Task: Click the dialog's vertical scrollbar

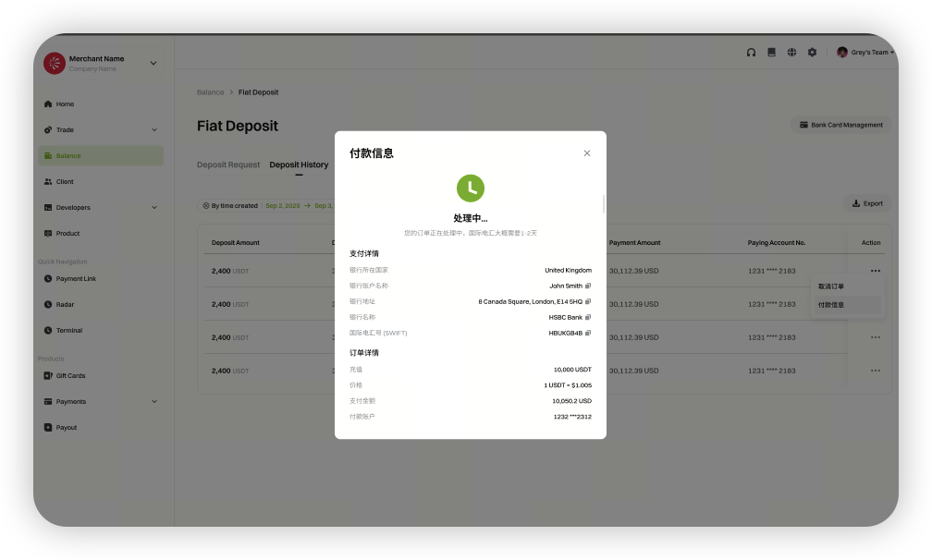Action: (x=604, y=203)
